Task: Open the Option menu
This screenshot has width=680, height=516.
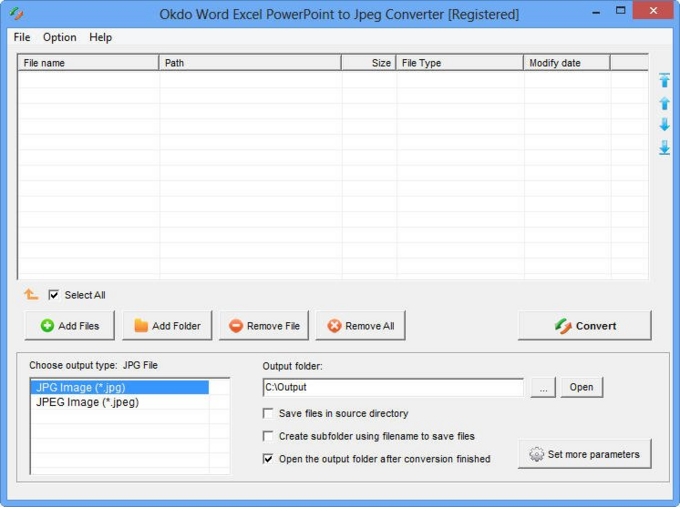Action: tap(59, 37)
